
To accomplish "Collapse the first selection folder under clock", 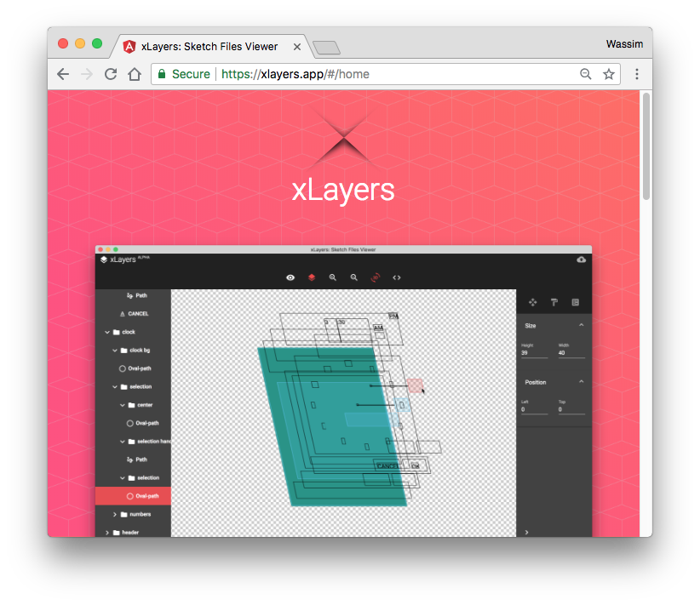I will pyautogui.click(x=115, y=387).
